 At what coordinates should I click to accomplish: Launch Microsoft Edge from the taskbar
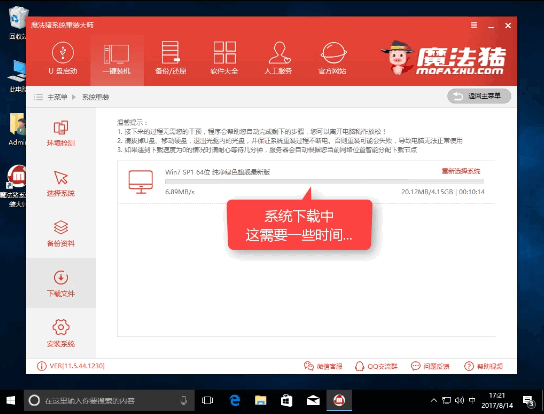pyautogui.click(x=235, y=401)
